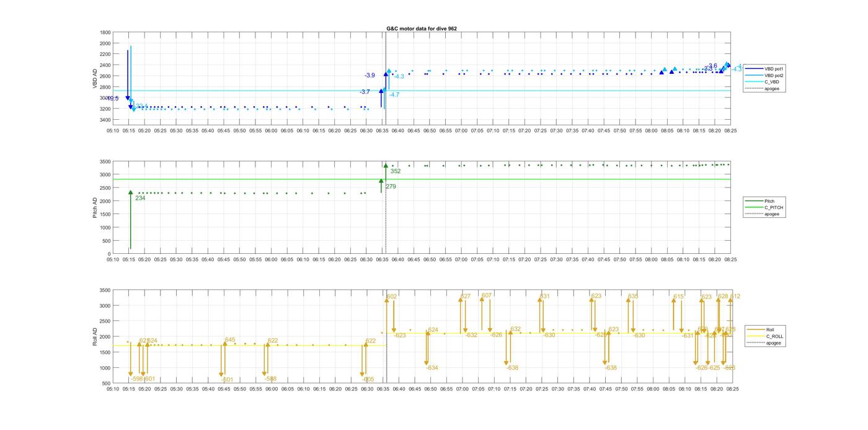868x430 pixels.
Task: Click the "3400" tick on VBD y-axis
Action: click(105, 120)
